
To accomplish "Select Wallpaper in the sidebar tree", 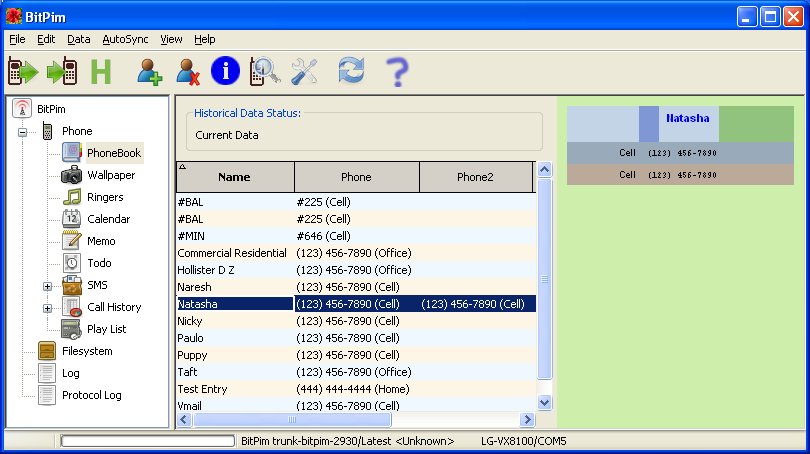I will pos(110,175).
